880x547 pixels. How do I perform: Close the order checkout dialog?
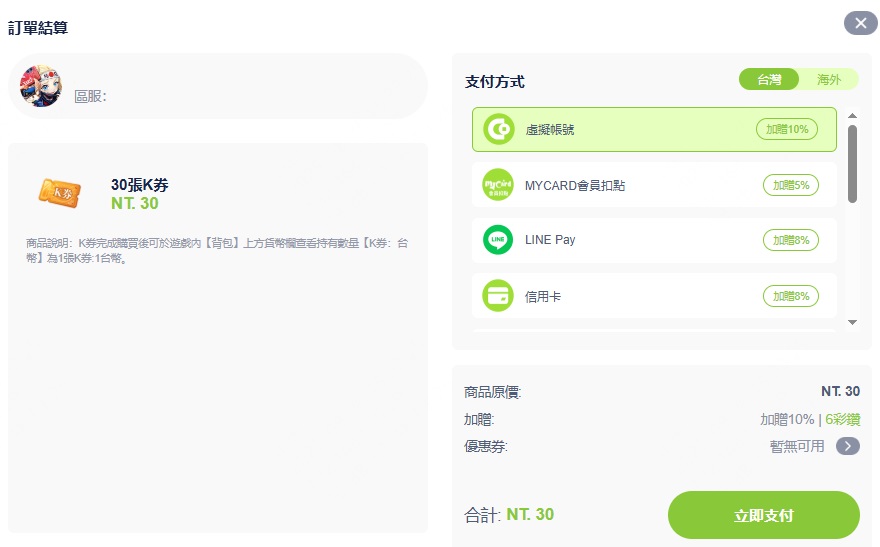[x=860, y=23]
